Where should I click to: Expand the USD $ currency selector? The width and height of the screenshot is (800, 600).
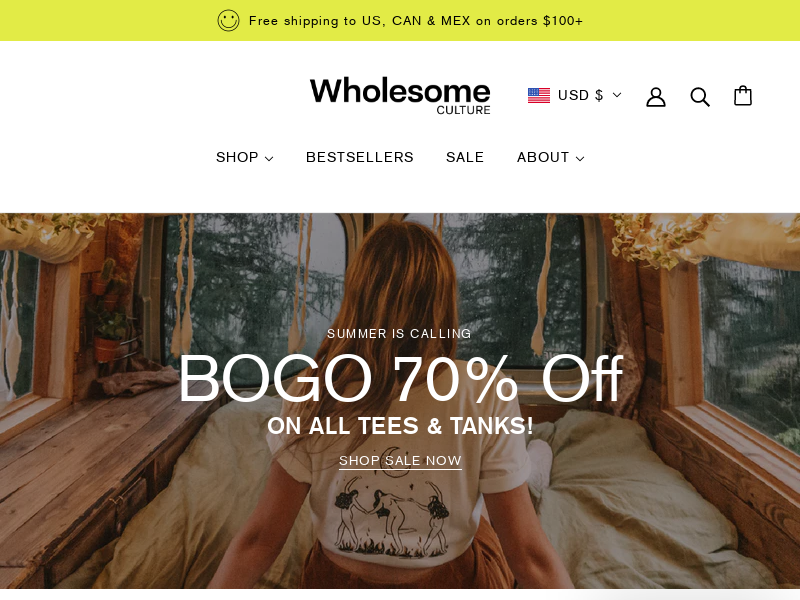click(574, 95)
